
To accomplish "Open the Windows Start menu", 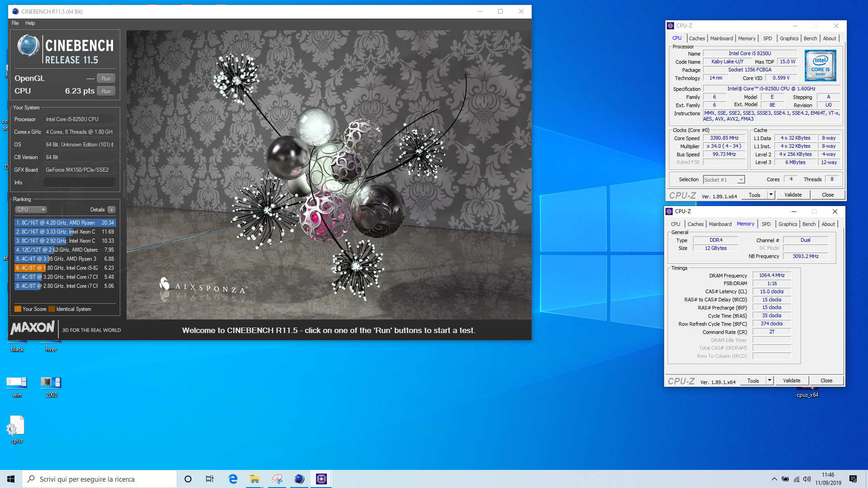I will point(11,479).
